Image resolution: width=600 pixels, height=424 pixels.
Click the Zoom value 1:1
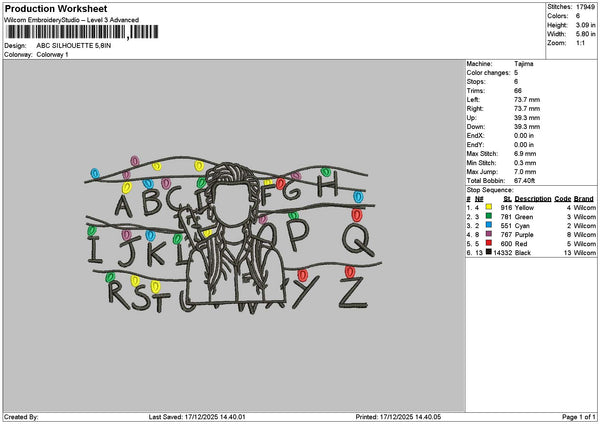(x=580, y=43)
